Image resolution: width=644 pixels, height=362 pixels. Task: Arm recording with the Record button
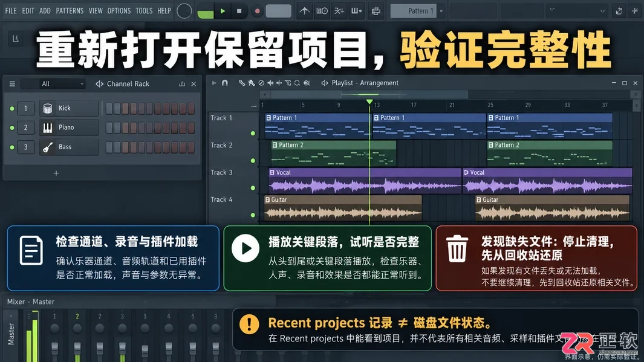point(257,11)
